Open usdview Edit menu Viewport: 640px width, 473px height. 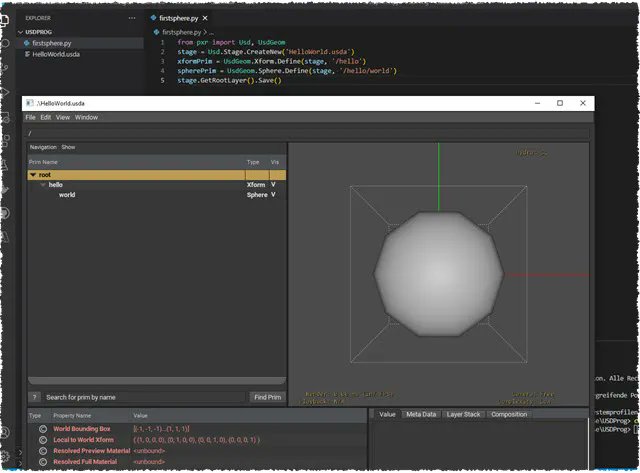[46, 117]
